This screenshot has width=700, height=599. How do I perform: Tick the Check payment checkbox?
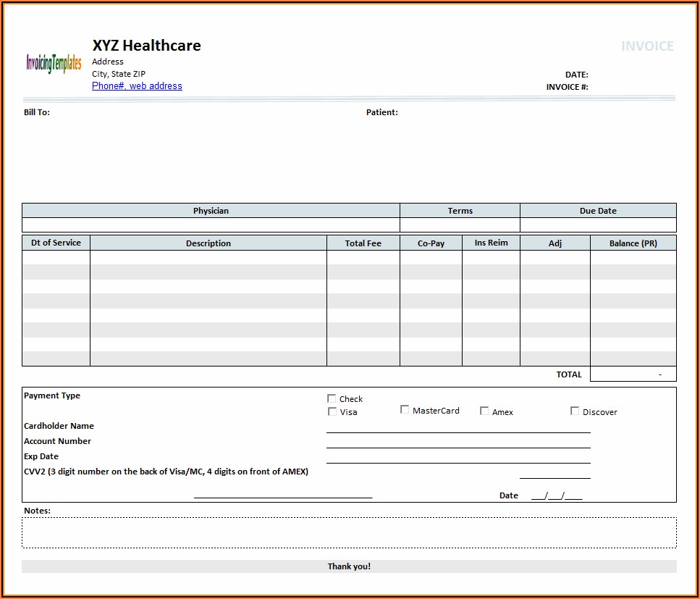click(332, 398)
